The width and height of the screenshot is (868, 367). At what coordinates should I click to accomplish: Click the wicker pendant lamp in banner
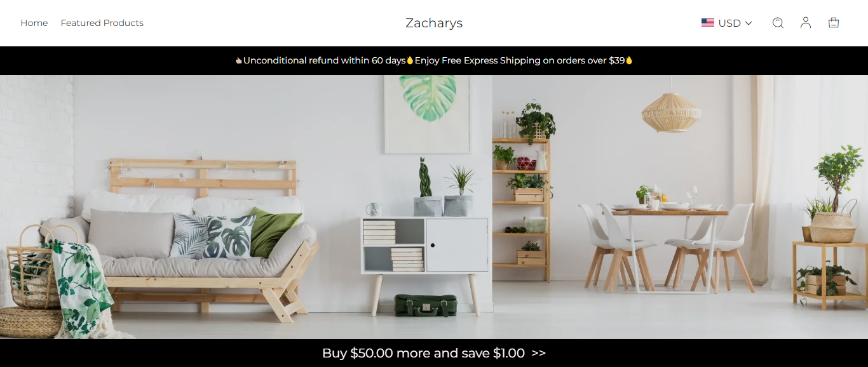point(671,112)
